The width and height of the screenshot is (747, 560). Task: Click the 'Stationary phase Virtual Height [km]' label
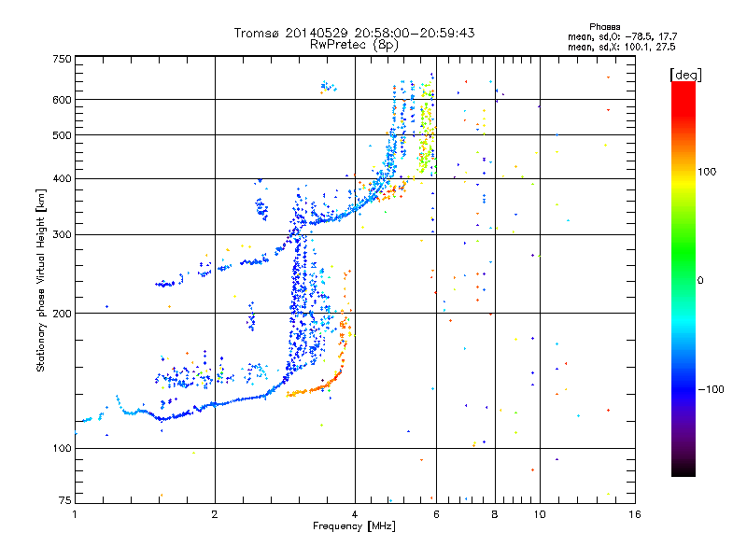click(41, 281)
